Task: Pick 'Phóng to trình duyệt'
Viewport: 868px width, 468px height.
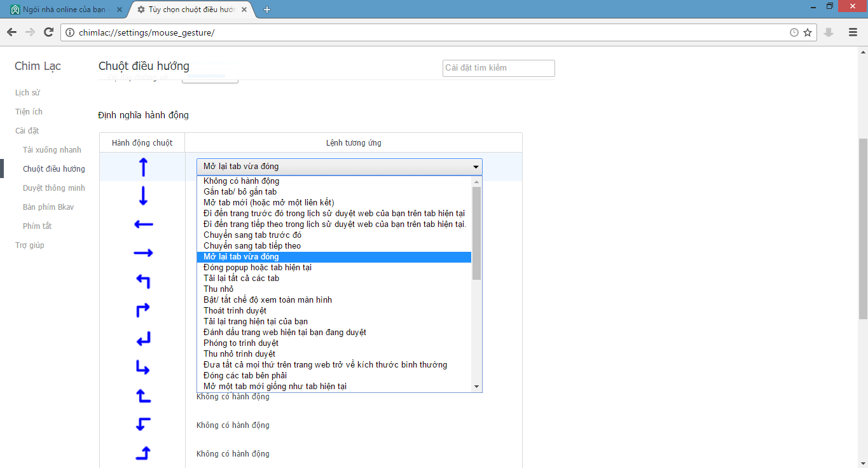Action: coord(334,343)
